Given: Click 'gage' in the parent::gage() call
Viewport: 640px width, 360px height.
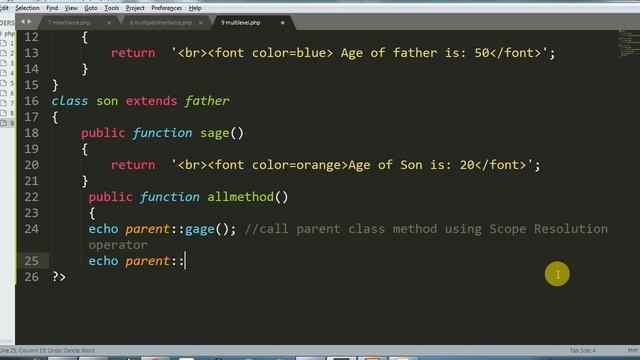Looking at the screenshot, I should tap(200, 229).
